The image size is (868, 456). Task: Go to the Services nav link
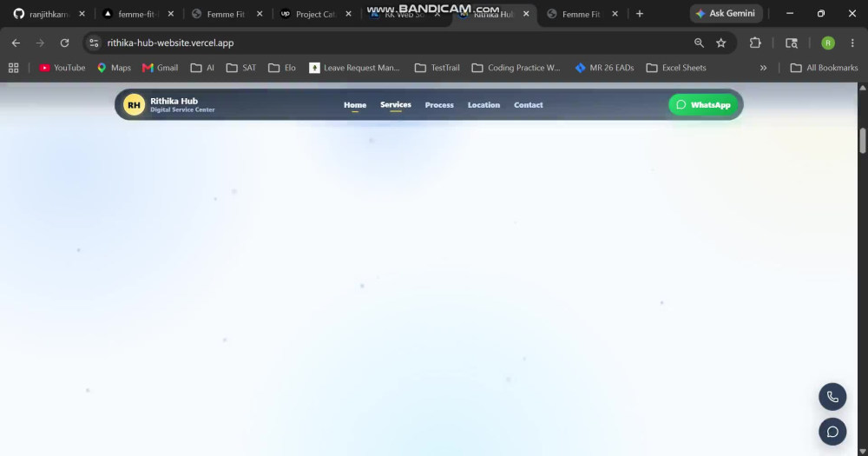395,105
